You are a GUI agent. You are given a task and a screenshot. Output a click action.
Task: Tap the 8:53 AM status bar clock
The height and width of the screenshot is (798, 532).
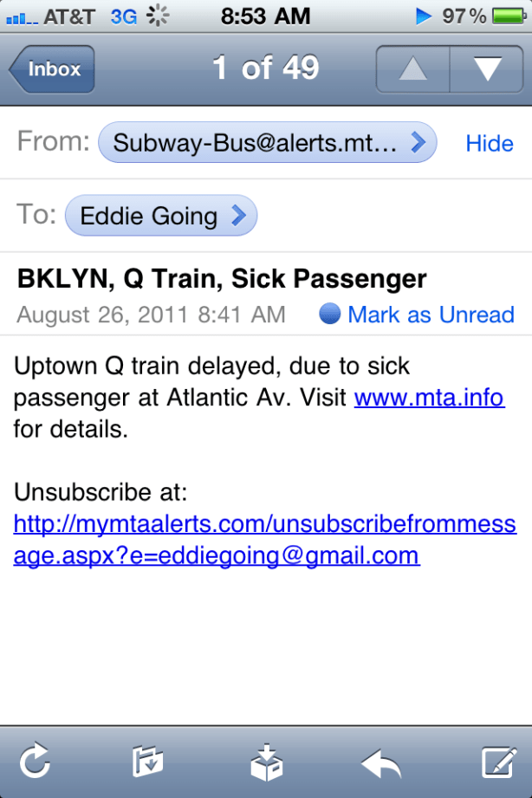click(265, 16)
